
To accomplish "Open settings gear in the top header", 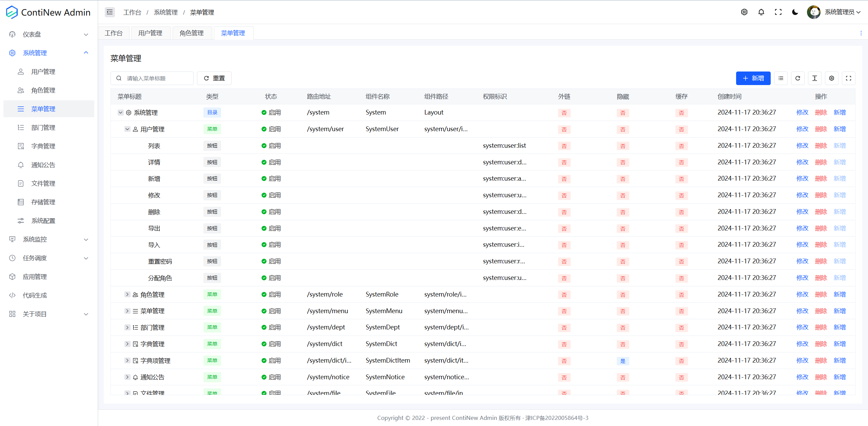I will click(744, 12).
